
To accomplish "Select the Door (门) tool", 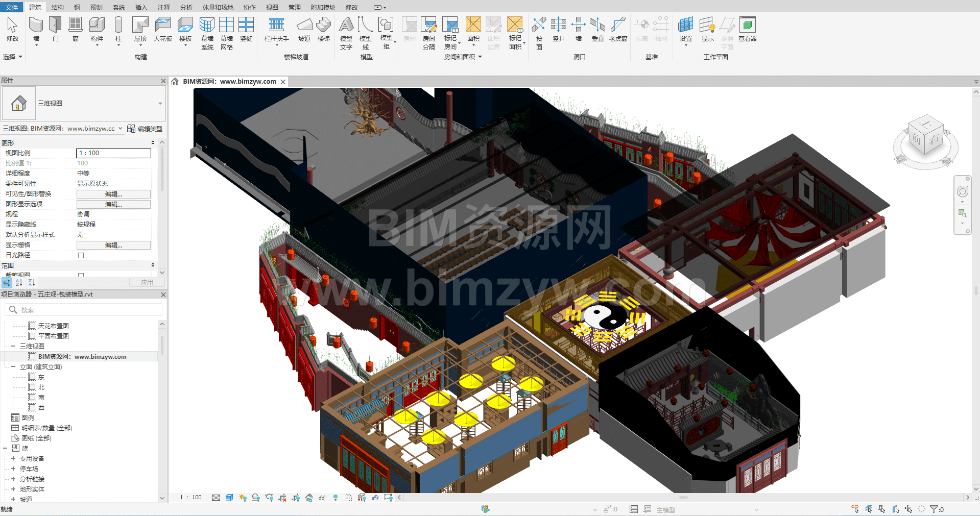I will [55, 30].
